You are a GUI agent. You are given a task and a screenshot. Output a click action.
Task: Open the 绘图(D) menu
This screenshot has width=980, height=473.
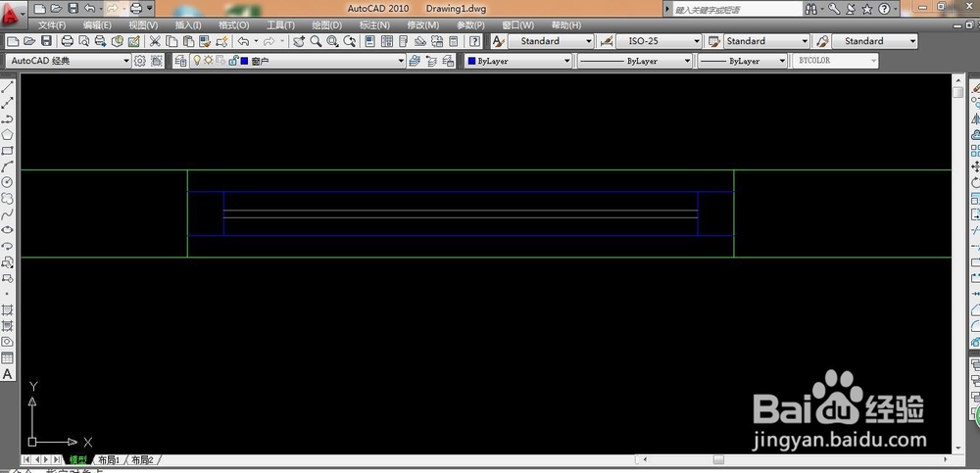tap(327, 25)
